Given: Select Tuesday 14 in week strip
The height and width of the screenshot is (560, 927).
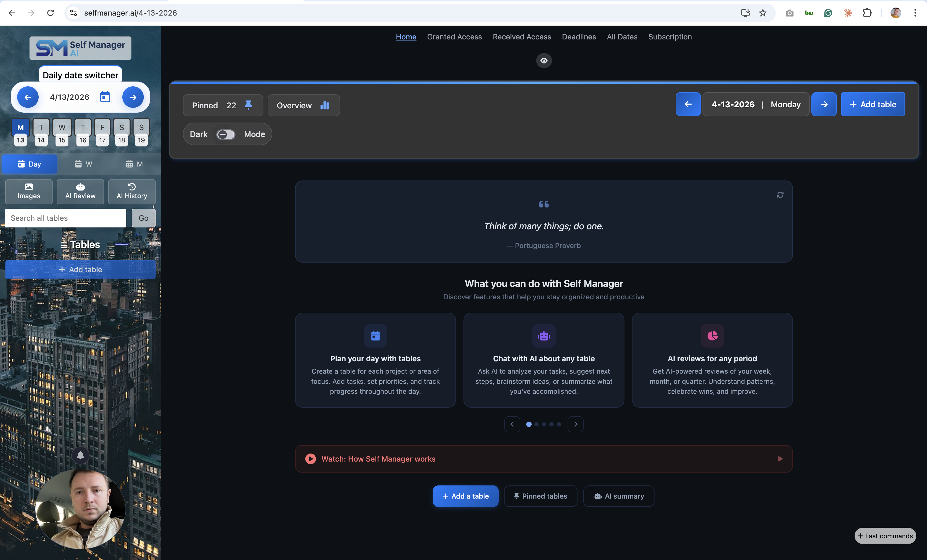Looking at the screenshot, I should [x=41, y=133].
